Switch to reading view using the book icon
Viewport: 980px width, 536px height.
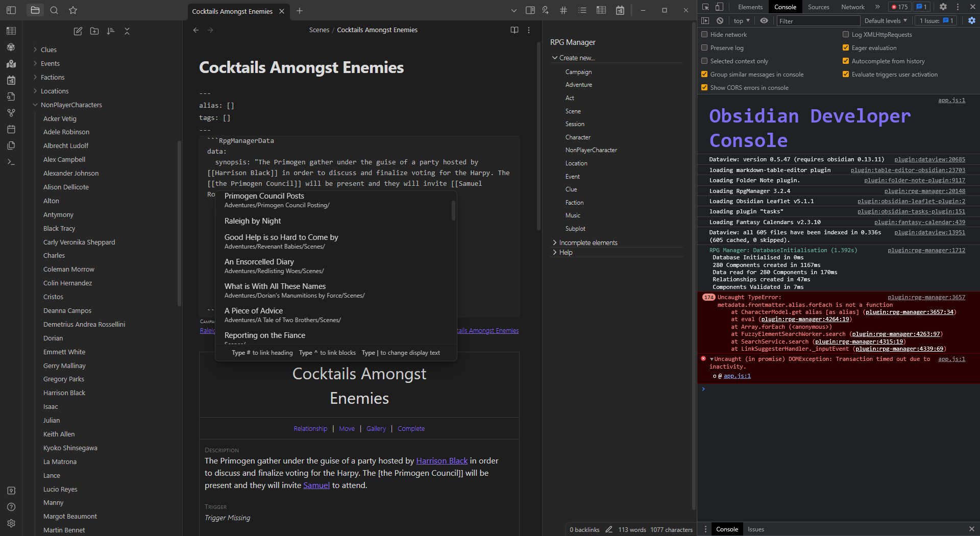click(x=514, y=30)
